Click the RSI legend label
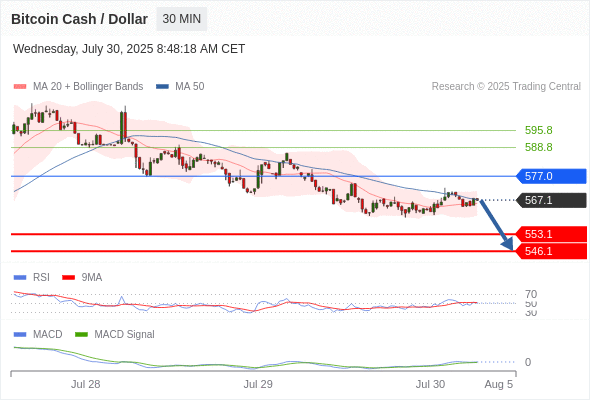 (x=41, y=278)
